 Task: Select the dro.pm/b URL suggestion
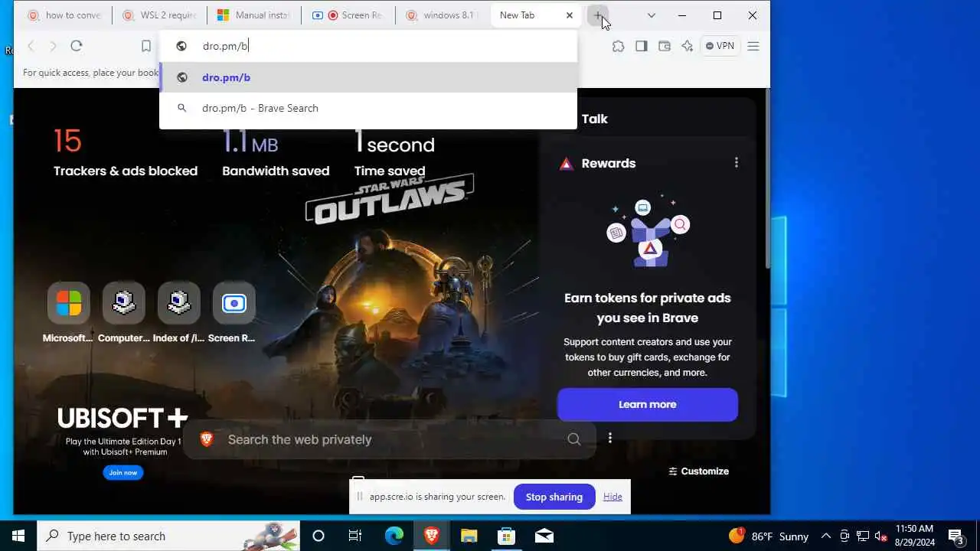click(x=368, y=77)
